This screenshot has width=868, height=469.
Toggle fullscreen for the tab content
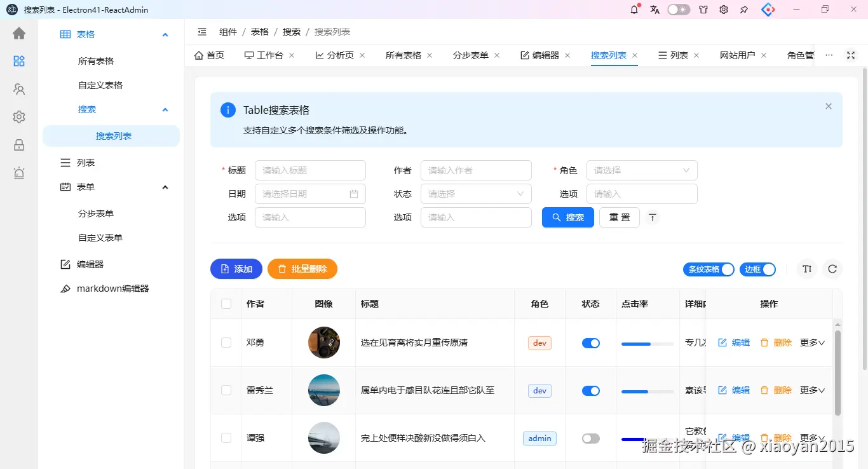851,55
